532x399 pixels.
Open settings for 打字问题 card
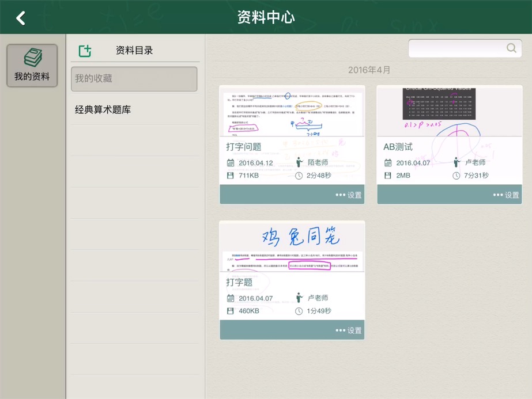click(349, 195)
